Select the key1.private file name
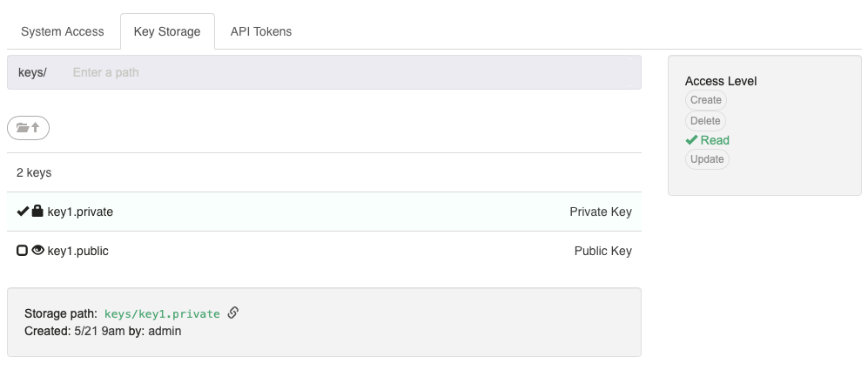This screenshot has width=868, height=390. point(80,212)
